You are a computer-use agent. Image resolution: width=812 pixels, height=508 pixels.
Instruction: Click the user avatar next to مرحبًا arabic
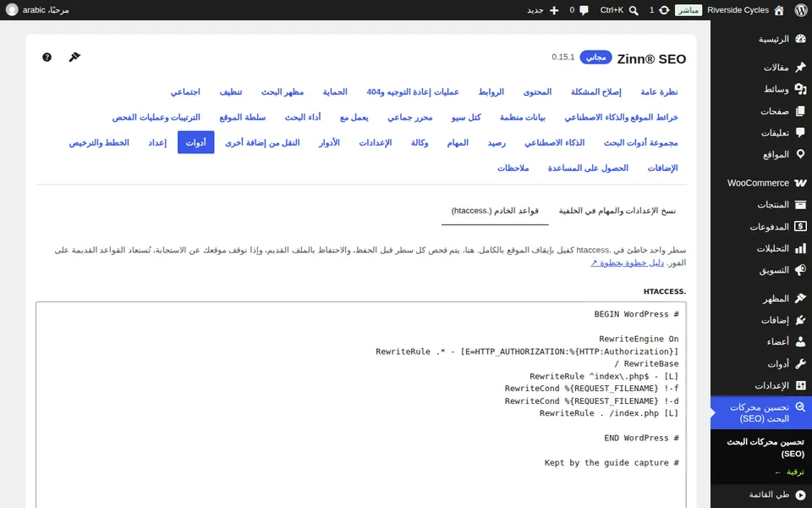pyautogui.click(x=11, y=10)
